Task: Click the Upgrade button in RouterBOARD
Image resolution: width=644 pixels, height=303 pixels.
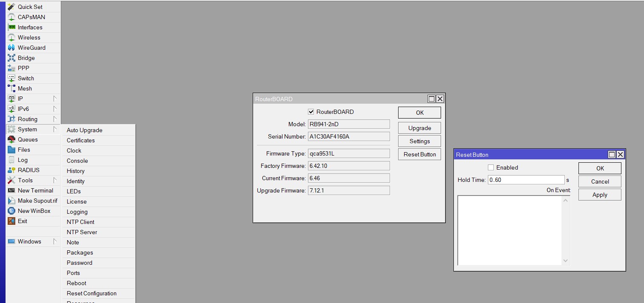Action: pyautogui.click(x=419, y=128)
